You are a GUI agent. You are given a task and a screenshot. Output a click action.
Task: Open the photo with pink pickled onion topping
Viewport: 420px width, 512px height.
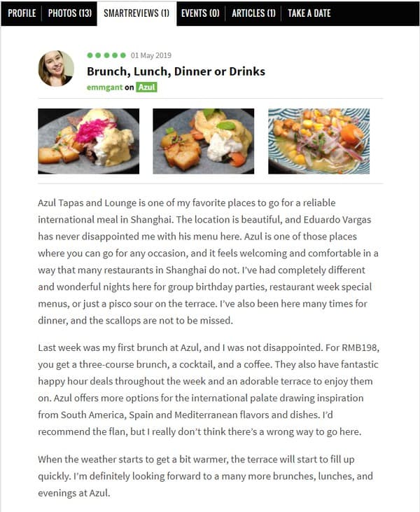tap(88, 141)
